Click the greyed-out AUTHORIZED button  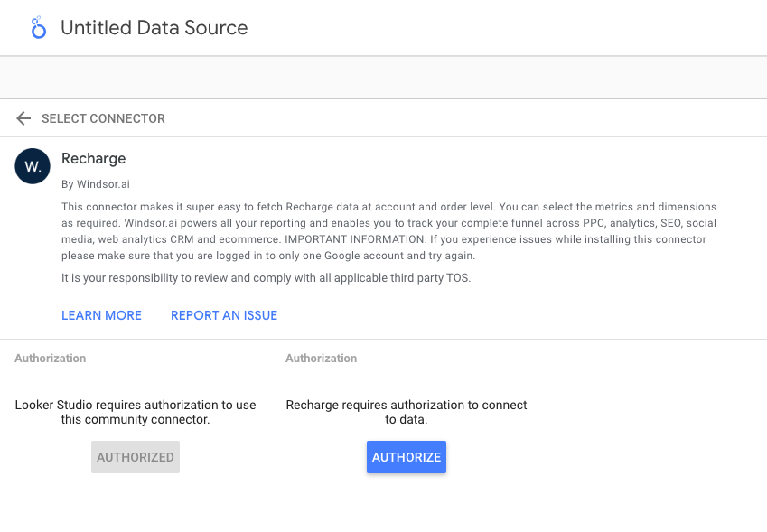click(x=136, y=457)
